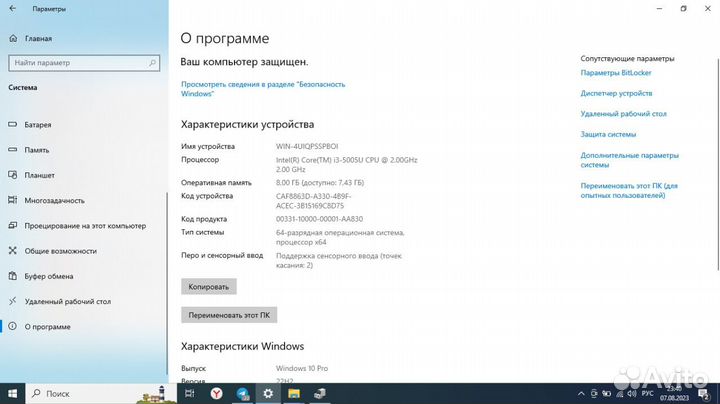
Task: Open the taskbar clock and date
Action: coord(674,393)
